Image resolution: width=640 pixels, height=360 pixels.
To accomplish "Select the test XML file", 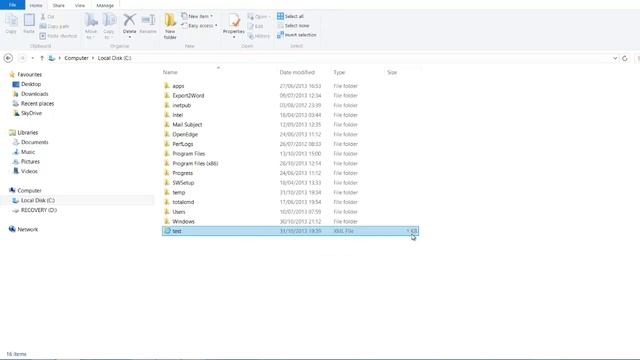I will tap(290, 231).
